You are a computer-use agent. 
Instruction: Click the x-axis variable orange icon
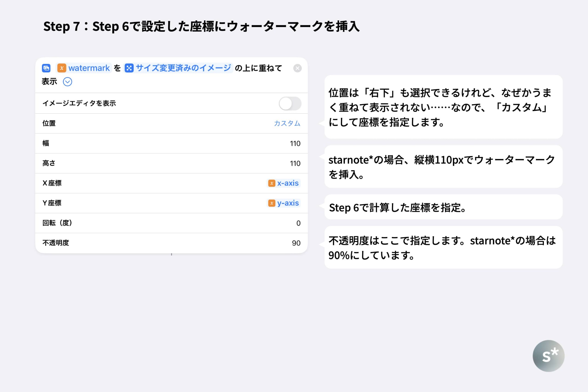(271, 183)
